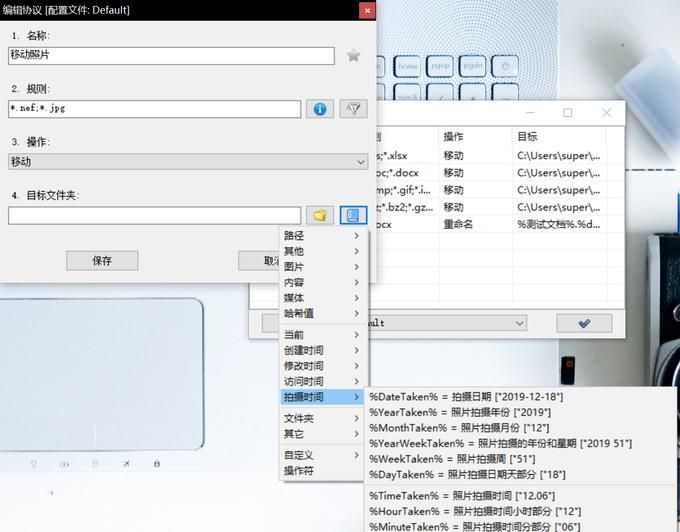Click the %测试文档% target cell
Screen dimensions: 680x532
559,225
